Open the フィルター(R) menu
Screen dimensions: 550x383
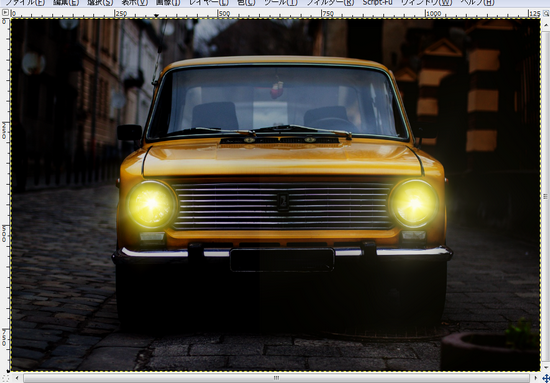point(331,3)
